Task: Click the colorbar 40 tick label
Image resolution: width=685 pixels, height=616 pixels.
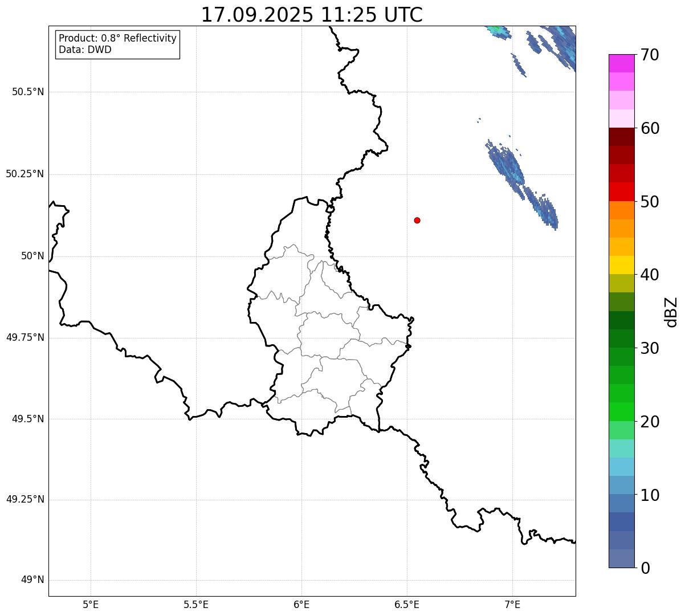Action: 650,275
